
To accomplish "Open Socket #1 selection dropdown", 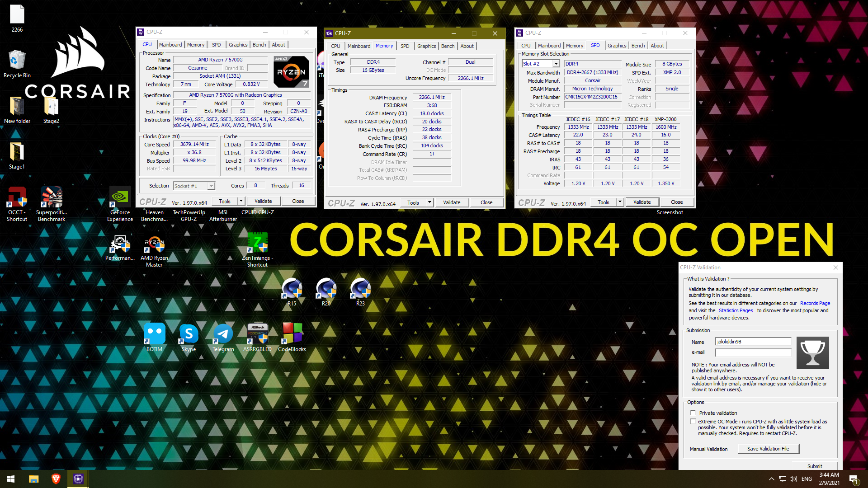I will tap(211, 186).
